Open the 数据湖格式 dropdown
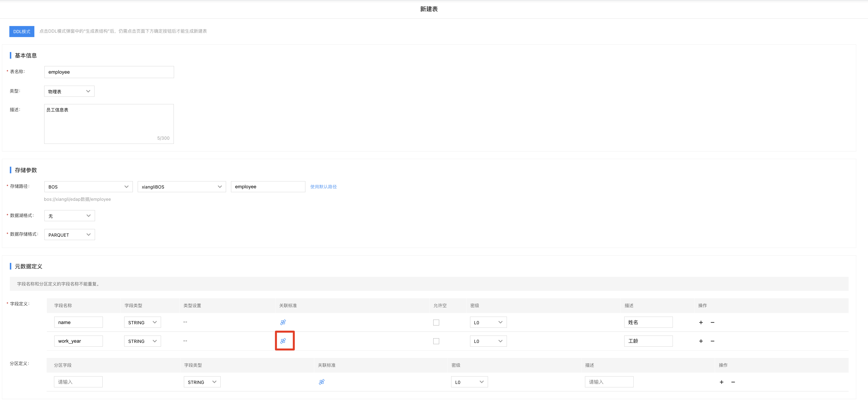This screenshot has height=406, width=868. coord(69,216)
